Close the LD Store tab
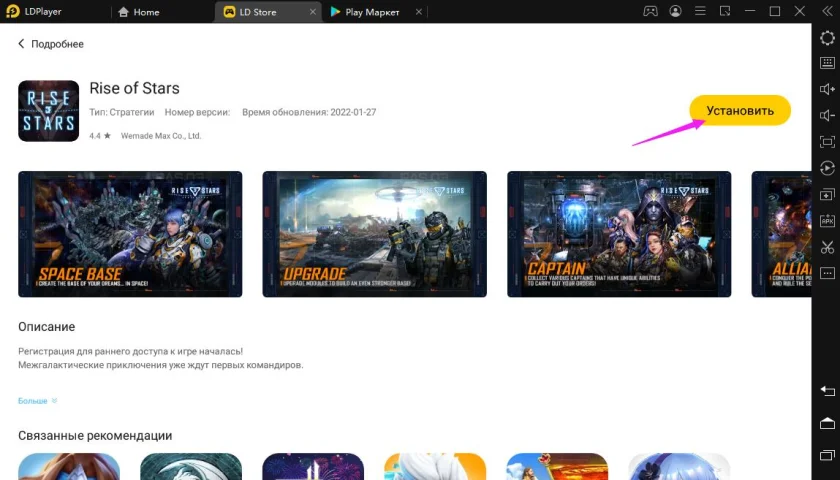The height and width of the screenshot is (480, 840). coord(312,12)
